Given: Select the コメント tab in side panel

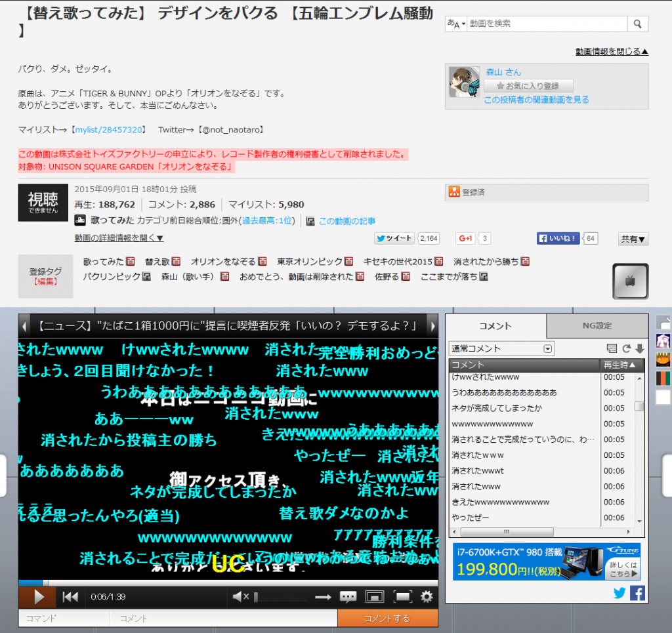Looking at the screenshot, I should tap(495, 326).
